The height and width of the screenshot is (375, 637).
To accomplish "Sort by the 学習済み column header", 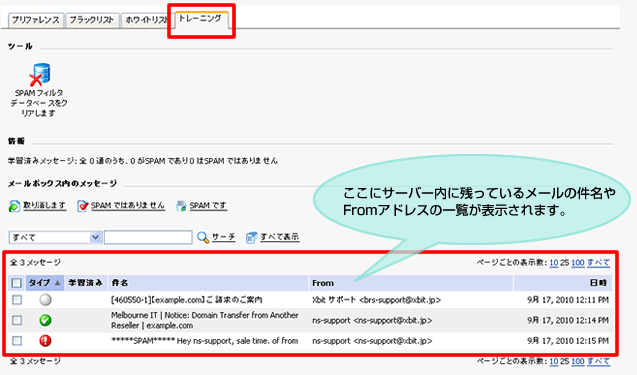I will [85, 283].
